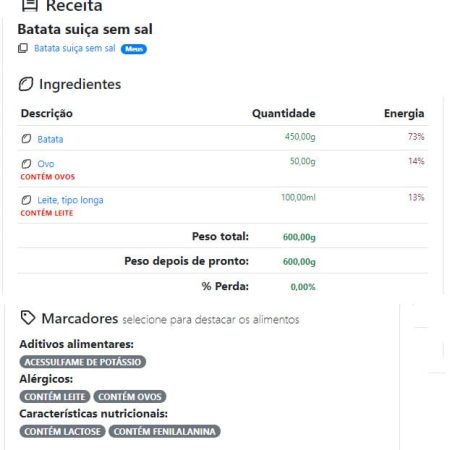Click the Descrição column header
Screen dimensions: 450x450
47,114
